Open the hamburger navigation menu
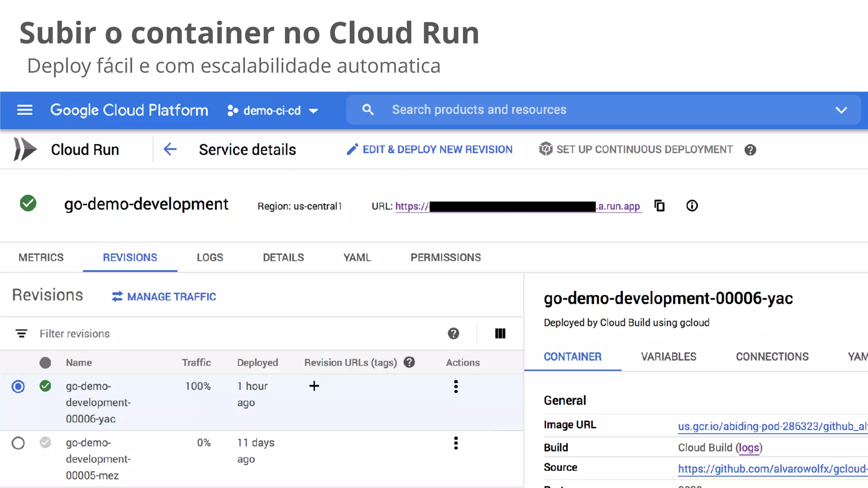868x488 pixels. (x=25, y=110)
